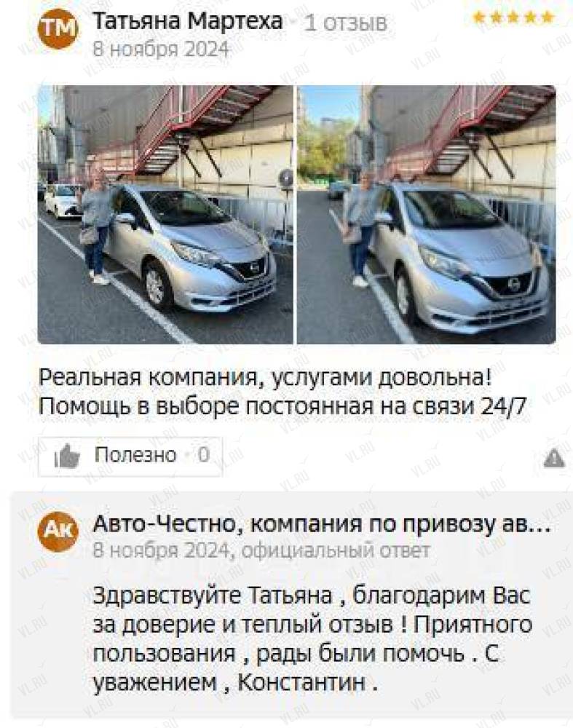Click the orange AK company avatar
Screen dimensions: 573x728
coord(58,531)
